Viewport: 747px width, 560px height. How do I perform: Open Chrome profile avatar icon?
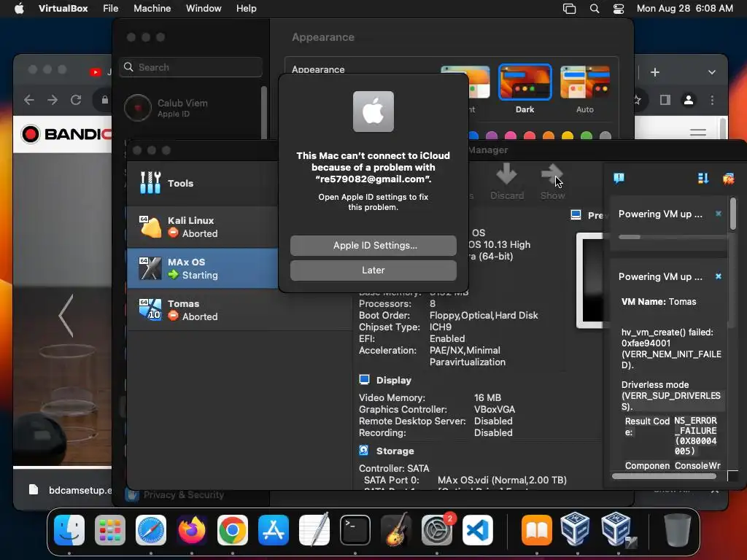[689, 100]
